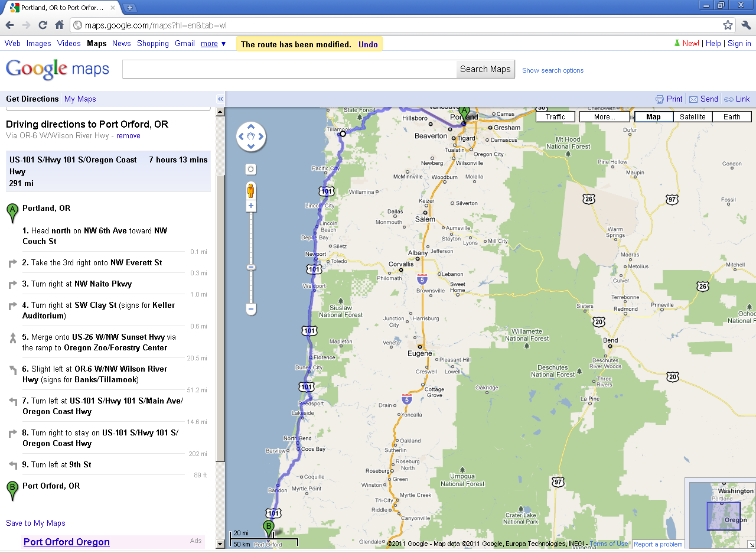Zoom out with minus button
Image resolution: width=756 pixels, height=553 pixels.
coord(251,309)
